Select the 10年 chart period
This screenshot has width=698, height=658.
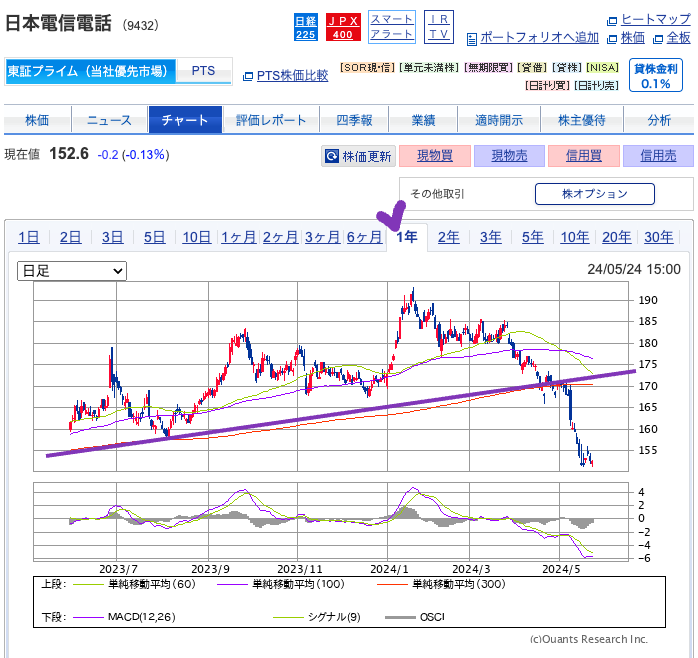tap(575, 237)
